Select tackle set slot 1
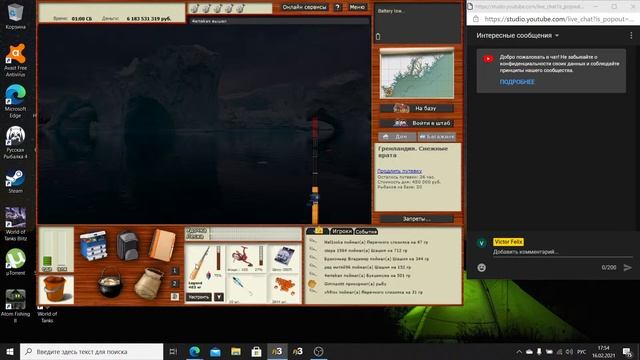The width and height of the screenshot is (640, 360). (x=175, y=271)
